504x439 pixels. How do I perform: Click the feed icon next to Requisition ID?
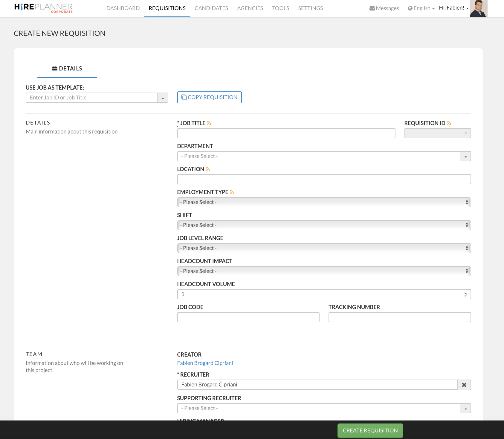tap(449, 123)
